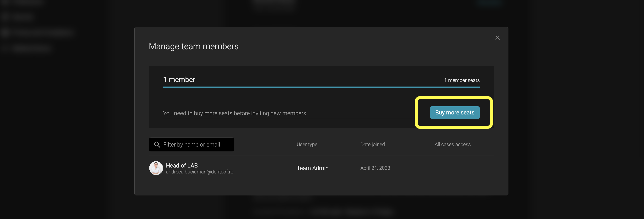This screenshot has width=644, height=219.
Task: Close the Manage team members dialog
Action: 497,38
